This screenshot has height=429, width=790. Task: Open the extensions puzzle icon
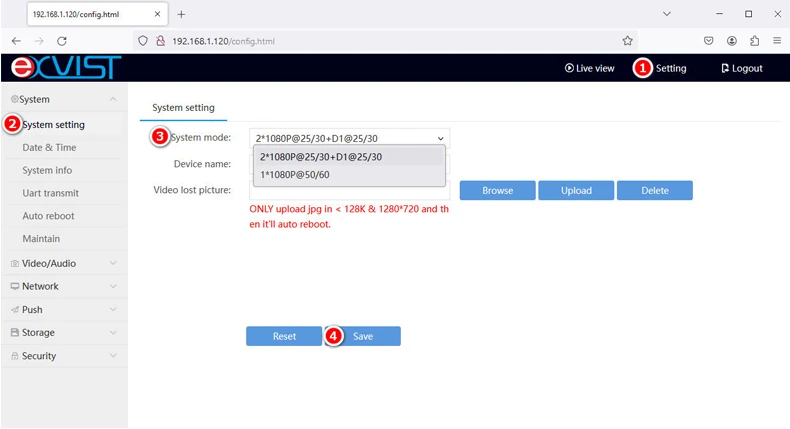pyautogui.click(x=754, y=41)
